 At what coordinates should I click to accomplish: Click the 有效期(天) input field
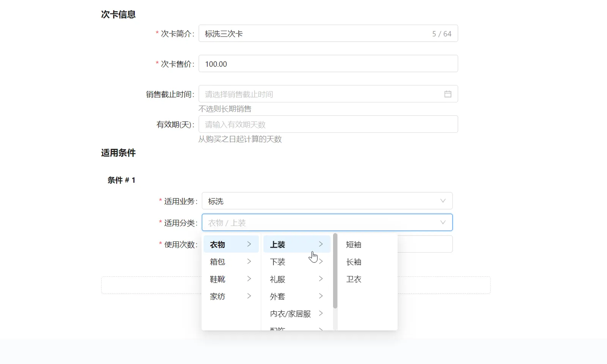pyautogui.click(x=328, y=124)
